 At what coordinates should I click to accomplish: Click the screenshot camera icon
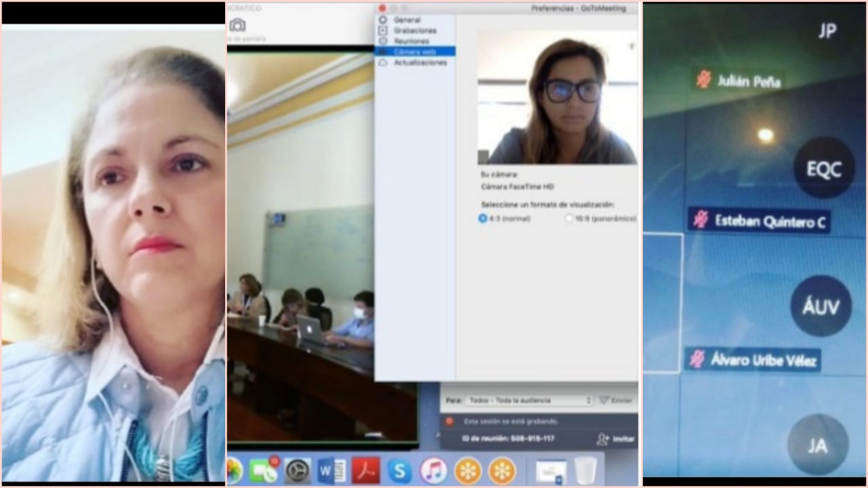[237, 25]
